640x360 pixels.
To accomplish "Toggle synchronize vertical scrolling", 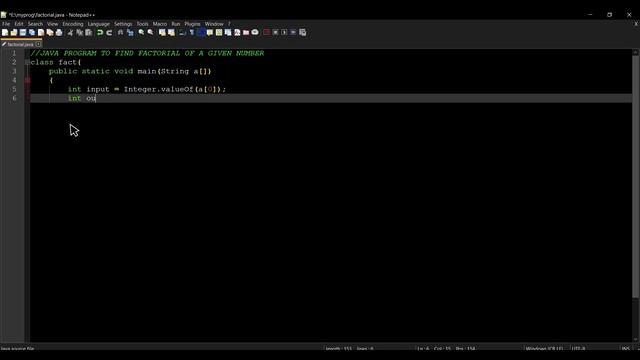I will point(162,32).
